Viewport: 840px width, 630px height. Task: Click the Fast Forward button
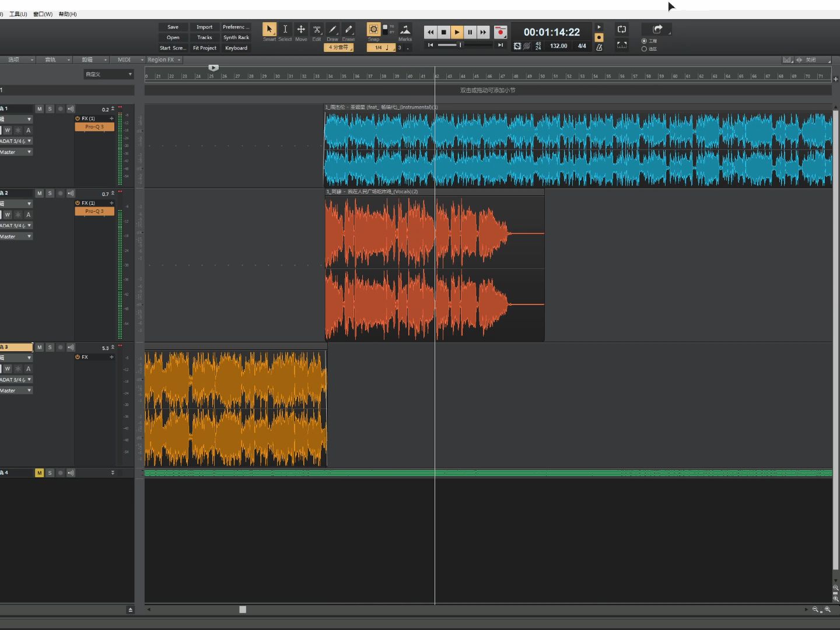pyautogui.click(x=484, y=32)
